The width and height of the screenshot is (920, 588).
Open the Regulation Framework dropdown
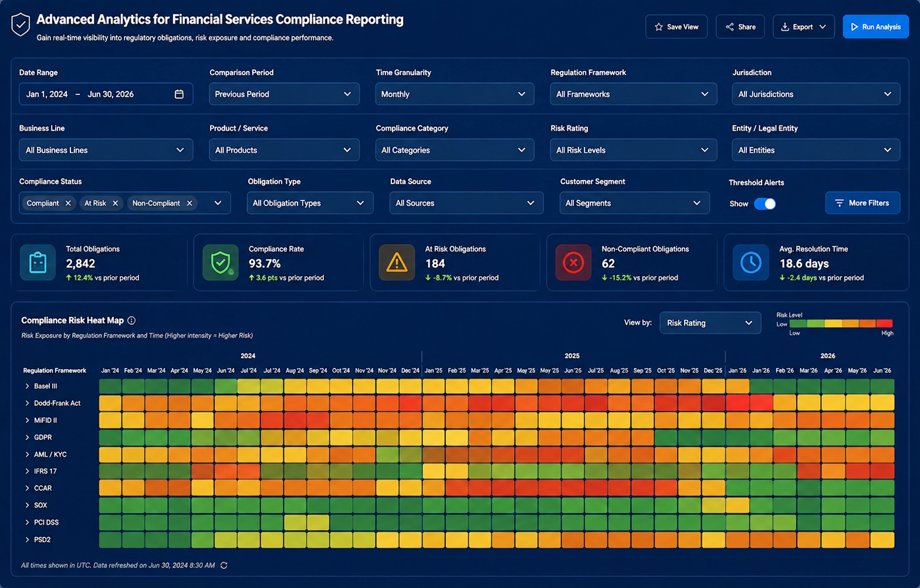[634, 94]
